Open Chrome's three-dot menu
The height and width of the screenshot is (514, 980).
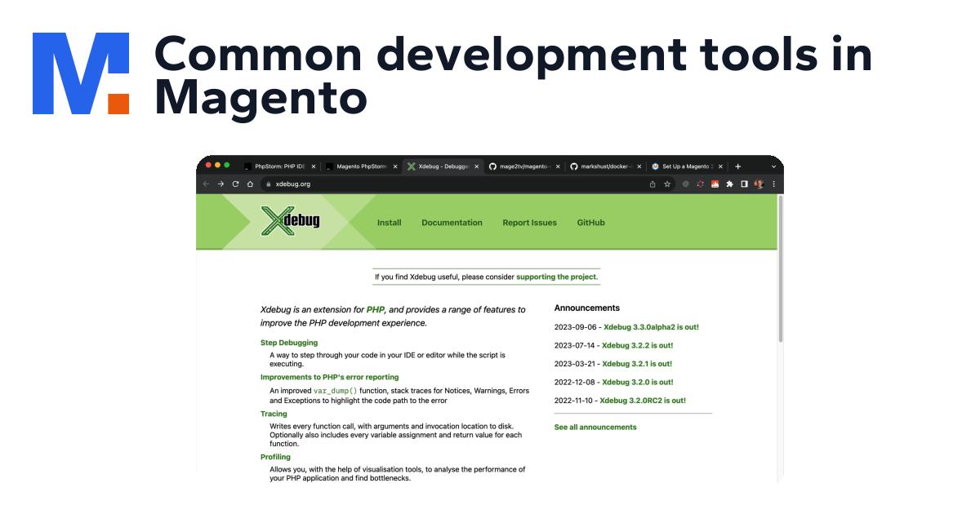[773, 184]
